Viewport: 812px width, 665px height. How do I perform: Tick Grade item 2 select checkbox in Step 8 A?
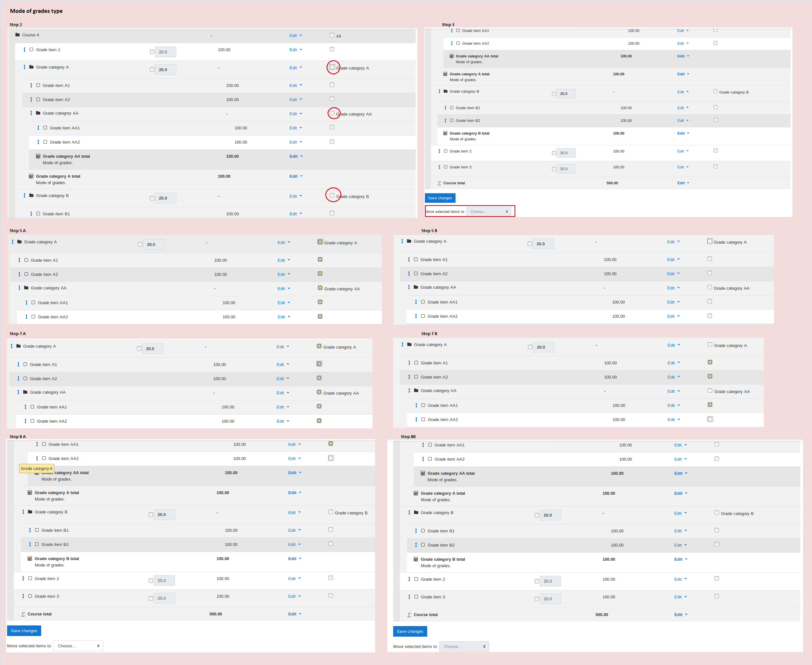pyautogui.click(x=331, y=578)
